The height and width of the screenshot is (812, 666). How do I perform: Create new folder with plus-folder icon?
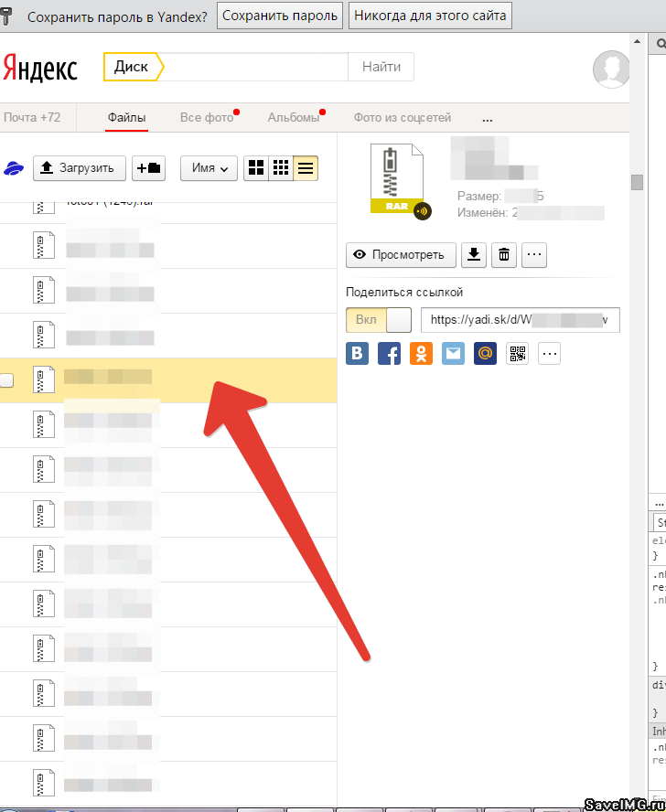(x=149, y=167)
